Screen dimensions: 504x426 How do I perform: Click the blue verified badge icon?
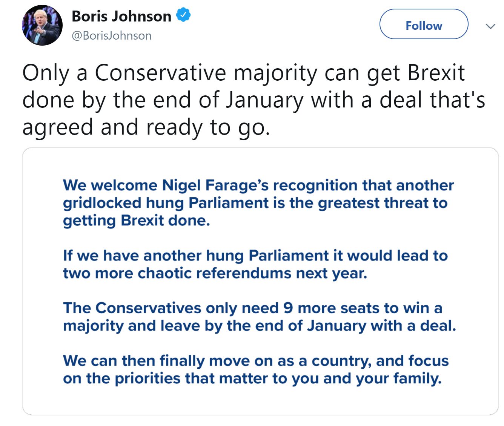point(184,16)
